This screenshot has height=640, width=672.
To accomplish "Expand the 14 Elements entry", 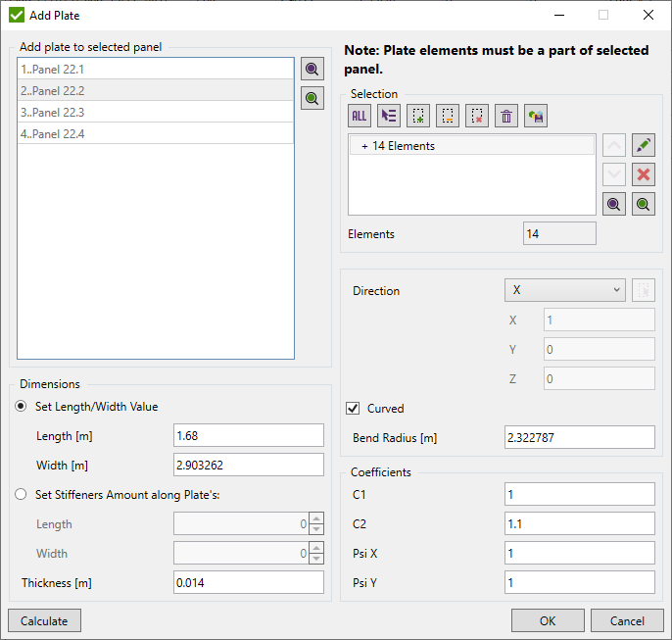I will pyautogui.click(x=364, y=146).
